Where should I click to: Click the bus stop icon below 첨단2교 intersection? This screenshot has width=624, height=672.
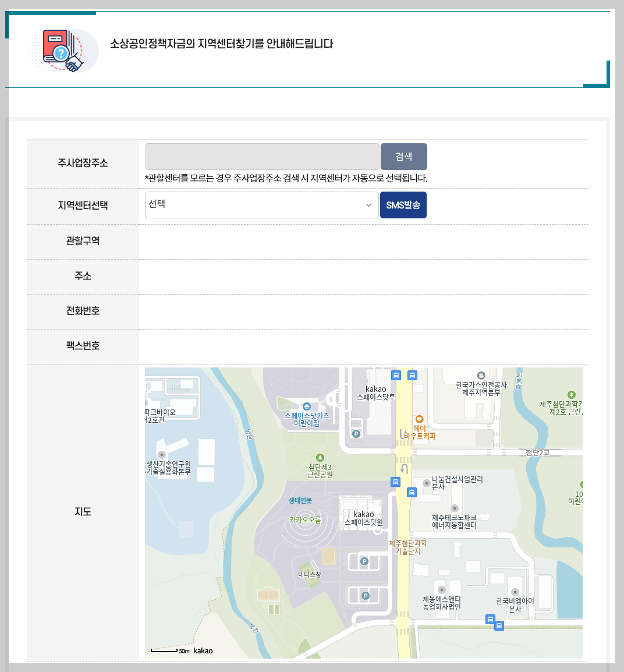(x=395, y=482)
